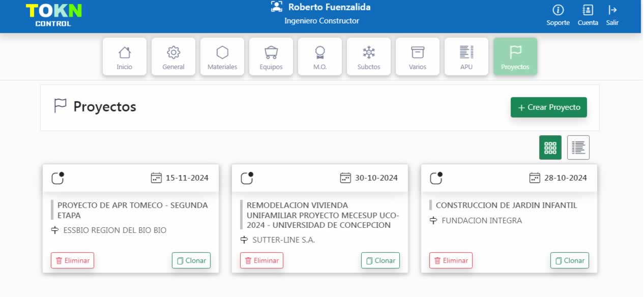Open project REMODELACION VIVIENDA UNIFAMILIAR

(323, 215)
